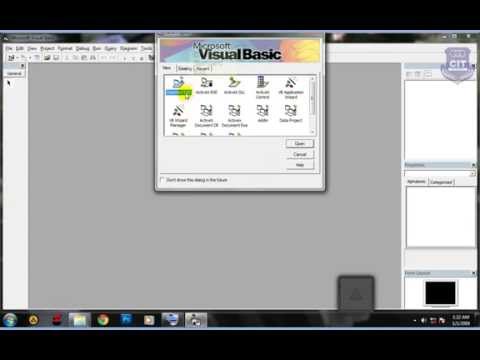Choose ActiveX Document Dll project type
This screenshot has width=480, height=360.
click(206, 116)
